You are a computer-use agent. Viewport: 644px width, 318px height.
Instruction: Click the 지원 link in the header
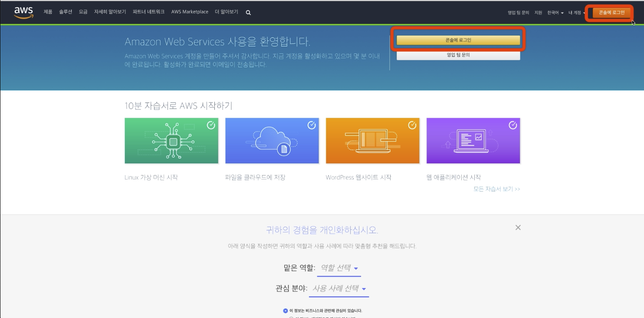click(538, 13)
